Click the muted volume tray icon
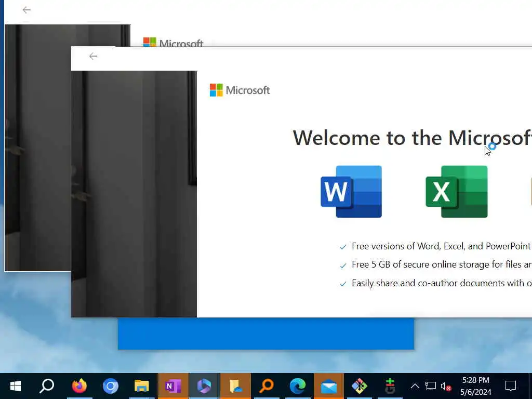 [x=446, y=386]
